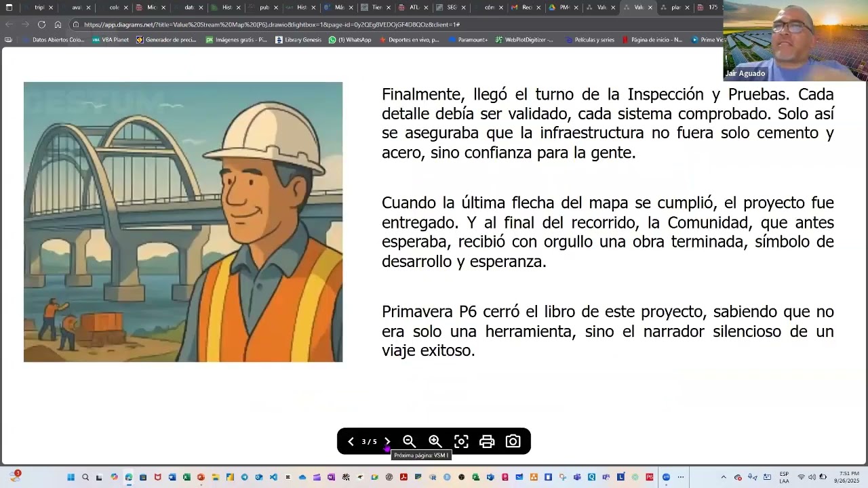Show hidden system tray icons
Viewport: 868px width, 488px height.
tap(724, 477)
